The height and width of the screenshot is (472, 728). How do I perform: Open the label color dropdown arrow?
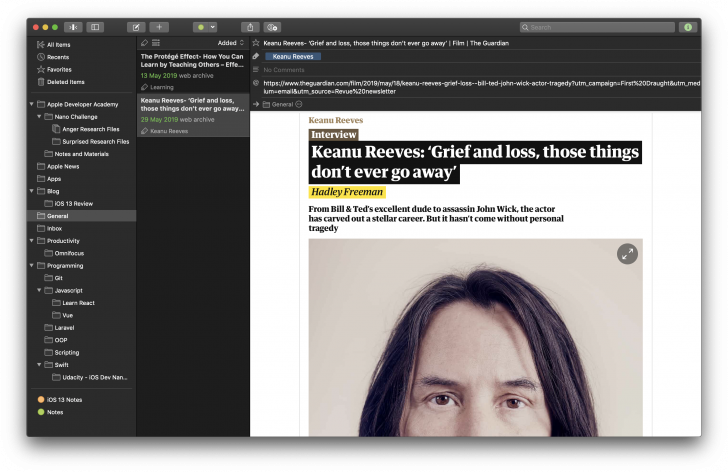(x=213, y=27)
